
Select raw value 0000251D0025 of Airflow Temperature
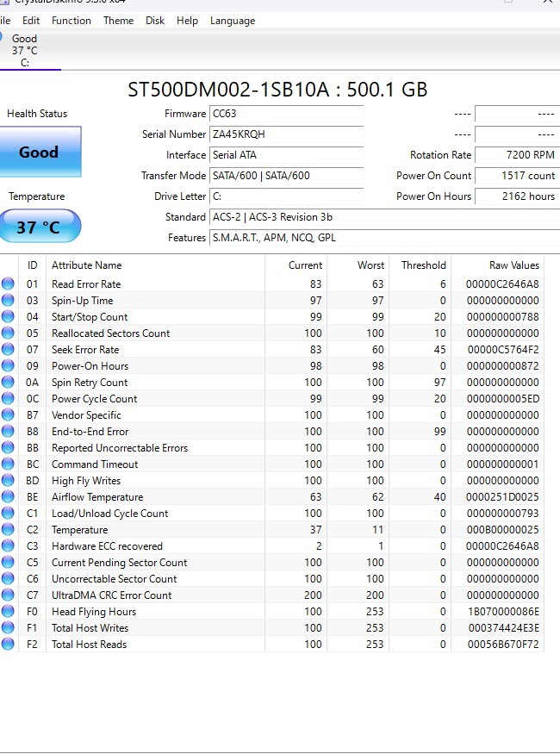tap(502, 496)
